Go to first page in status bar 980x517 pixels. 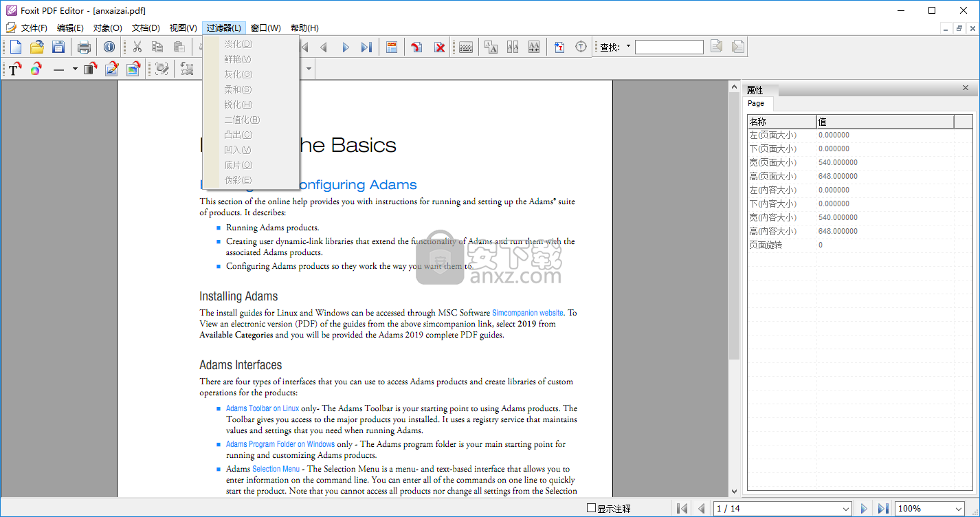click(682, 509)
